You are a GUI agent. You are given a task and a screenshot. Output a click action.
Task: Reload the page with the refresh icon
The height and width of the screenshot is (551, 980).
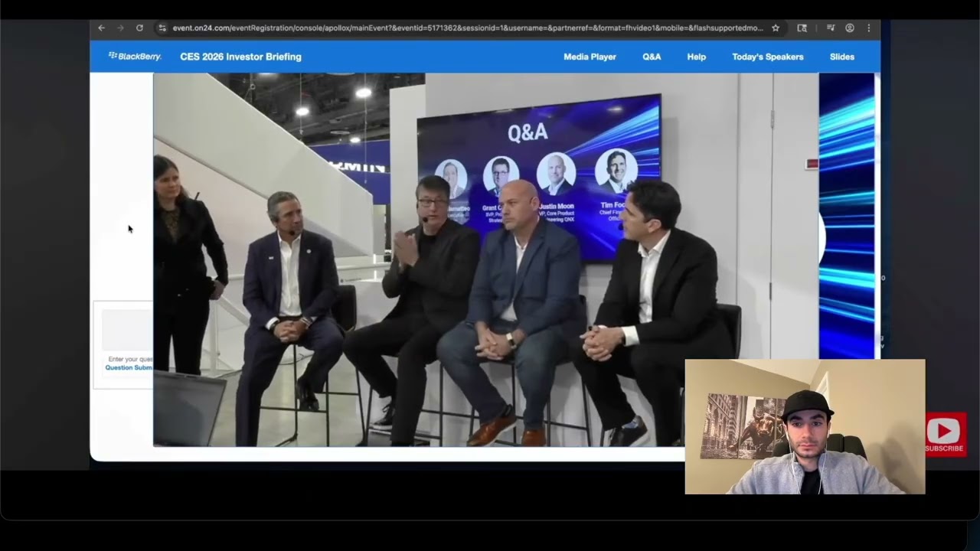[139, 28]
